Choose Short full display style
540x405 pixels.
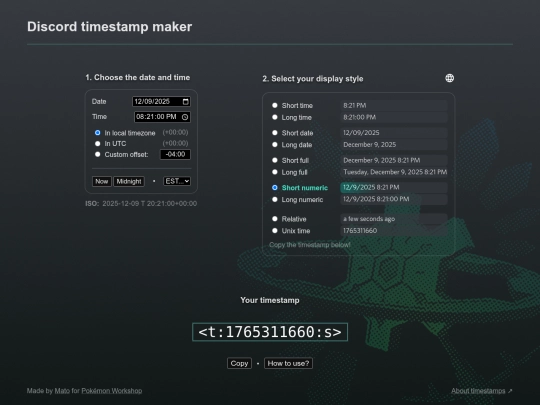tap(274, 160)
